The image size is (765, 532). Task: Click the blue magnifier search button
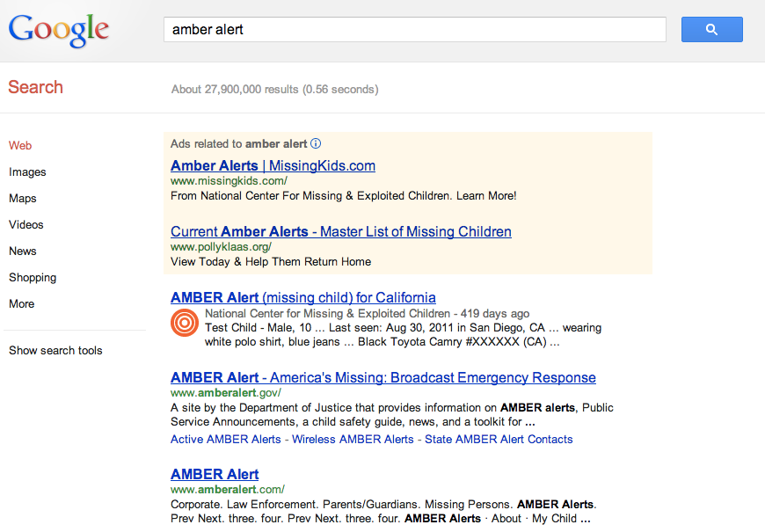coord(712,29)
